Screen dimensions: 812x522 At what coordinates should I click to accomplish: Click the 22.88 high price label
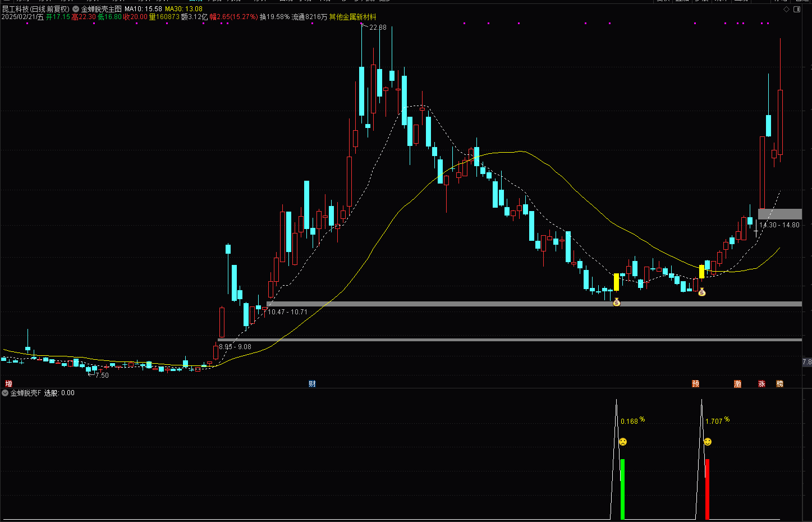coord(378,27)
